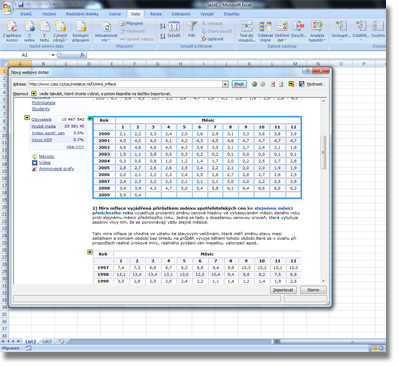Click the lightbulb icon next to Návody

coord(34,156)
